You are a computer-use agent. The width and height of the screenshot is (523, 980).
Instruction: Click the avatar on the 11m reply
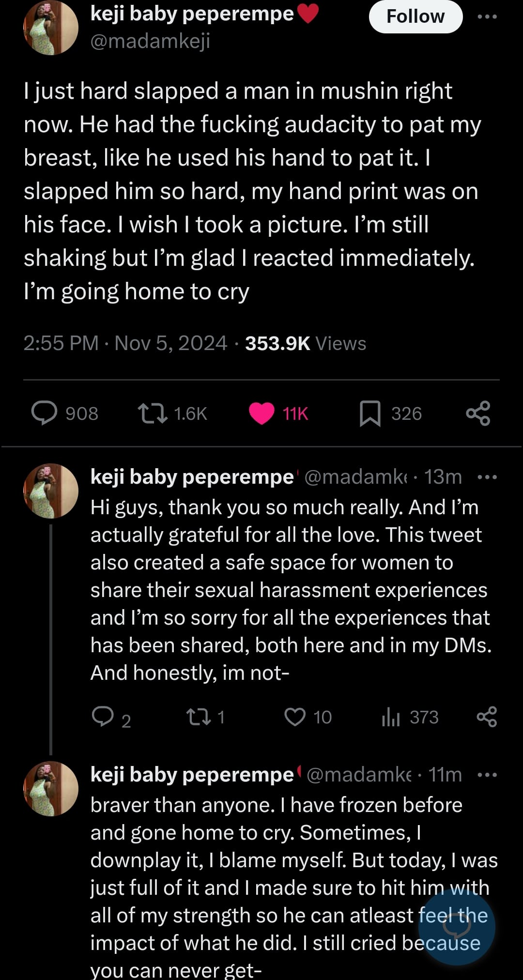[x=51, y=788]
